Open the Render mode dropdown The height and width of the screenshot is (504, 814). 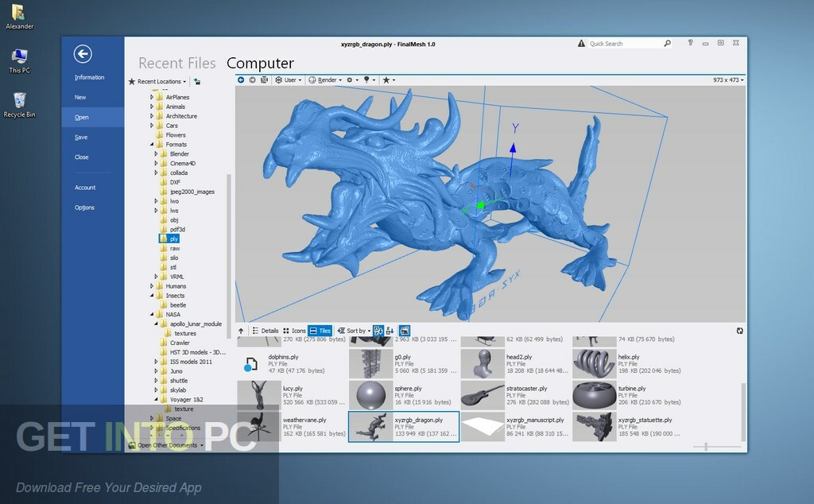pos(325,80)
